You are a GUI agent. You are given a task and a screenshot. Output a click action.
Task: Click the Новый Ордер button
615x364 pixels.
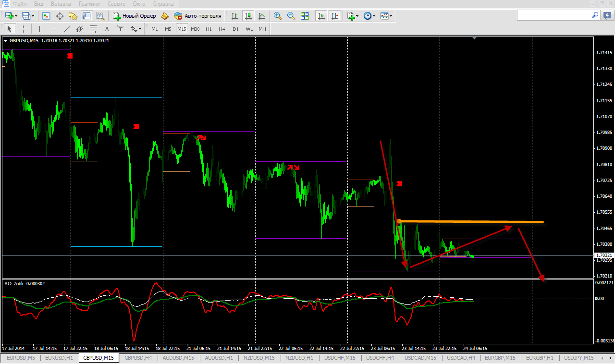pyautogui.click(x=135, y=16)
